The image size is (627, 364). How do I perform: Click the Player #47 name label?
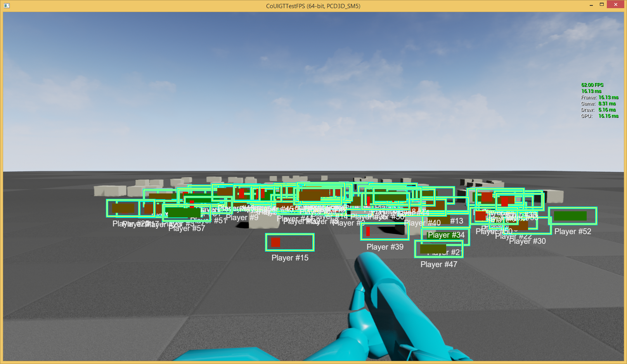439,265
